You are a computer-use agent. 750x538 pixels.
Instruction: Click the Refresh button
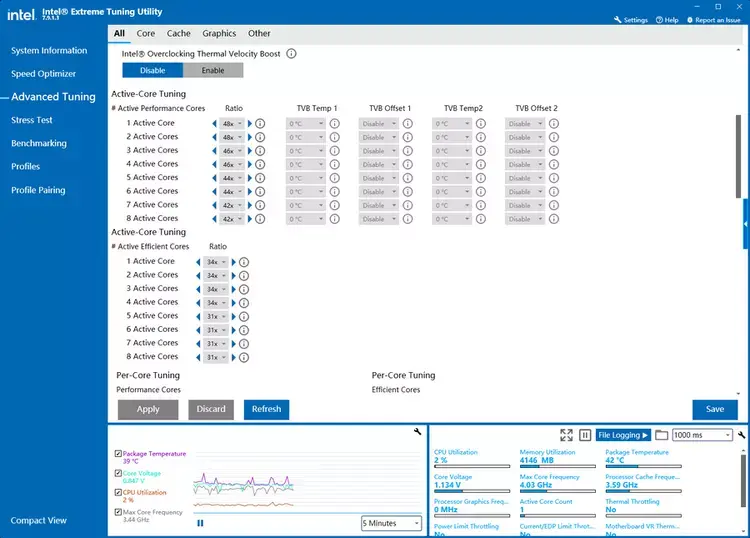pyautogui.click(x=266, y=409)
